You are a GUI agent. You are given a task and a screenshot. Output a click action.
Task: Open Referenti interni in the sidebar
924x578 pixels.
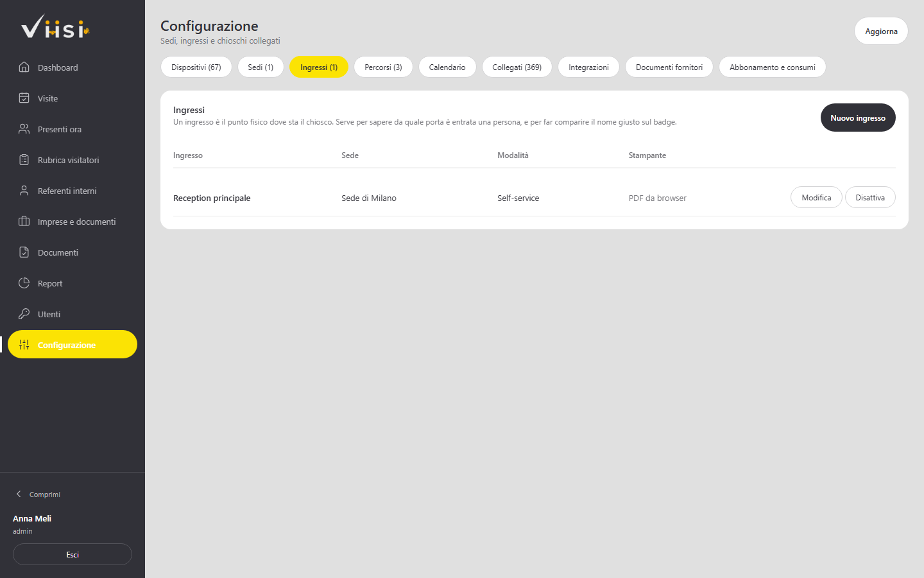pyautogui.click(x=73, y=191)
